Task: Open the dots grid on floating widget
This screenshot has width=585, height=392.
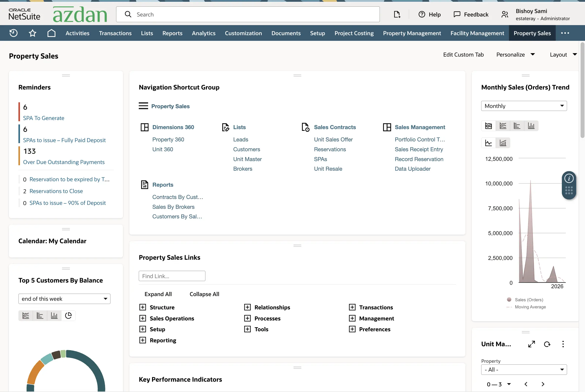Action: click(569, 191)
